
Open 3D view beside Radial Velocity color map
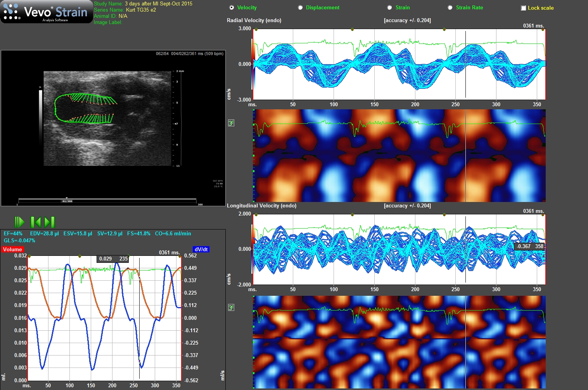(x=231, y=123)
